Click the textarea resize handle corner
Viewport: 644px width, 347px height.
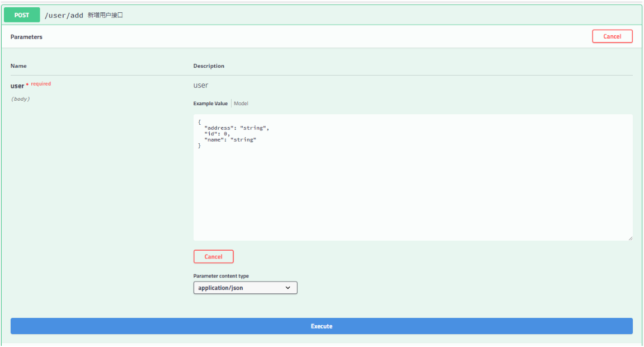click(630, 238)
